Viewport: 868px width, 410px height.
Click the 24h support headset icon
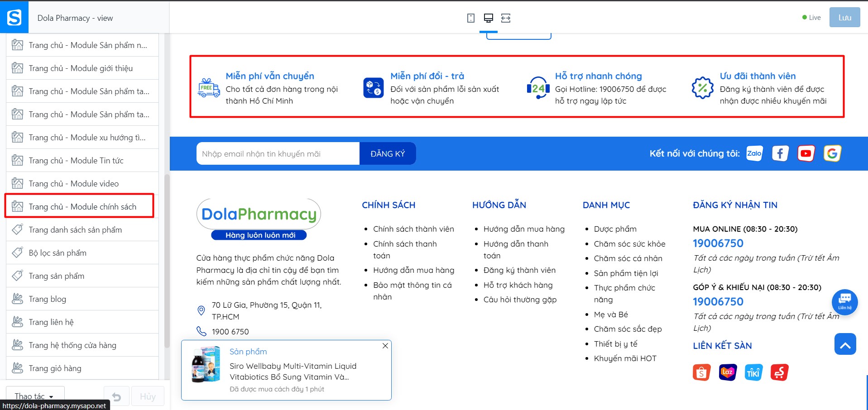538,88
